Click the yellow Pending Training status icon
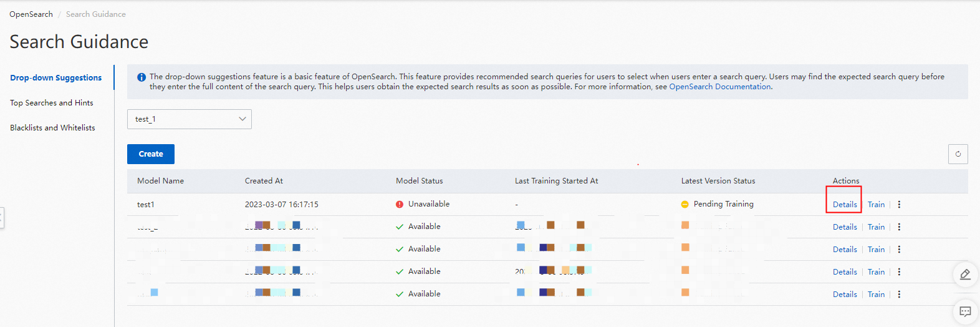The width and height of the screenshot is (980, 327). [x=685, y=204]
